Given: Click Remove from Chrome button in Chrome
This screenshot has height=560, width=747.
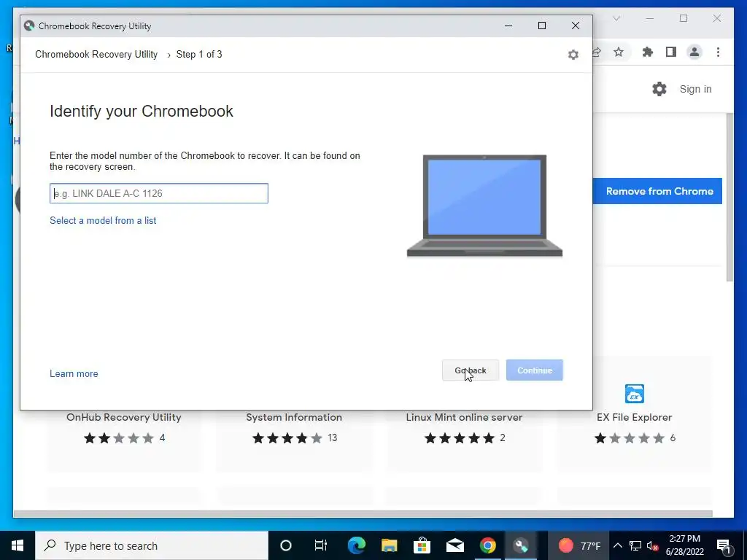Looking at the screenshot, I should pos(657,191).
